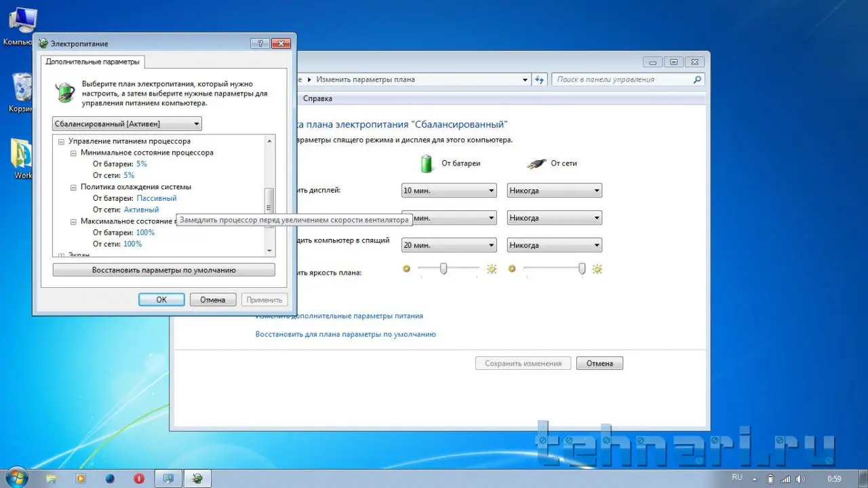868x488 pixels.
Task: Click the Поиск в панели управления search field
Action: 620,79
